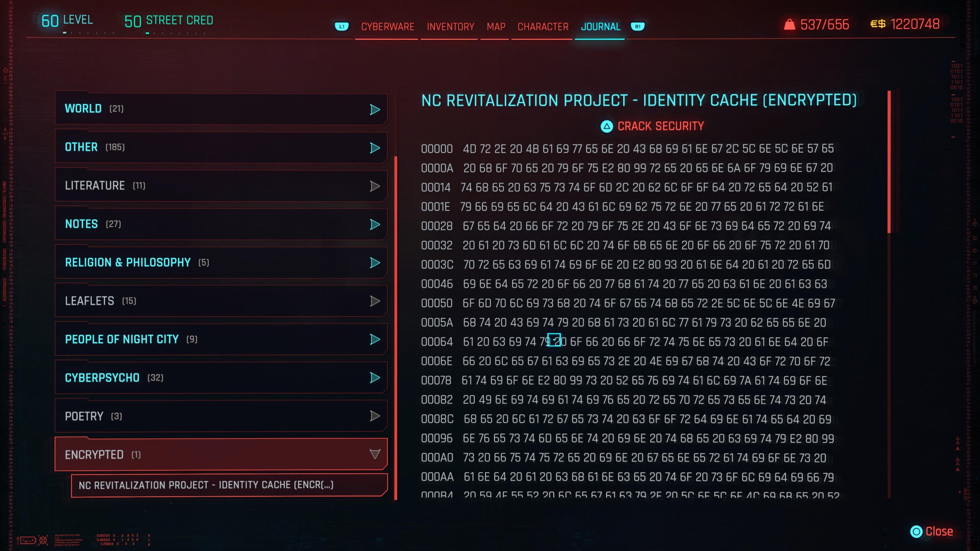Click the L1 previous-tab icon
The width and height of the screenshot is (980, 551).
[x=341, y=26]
